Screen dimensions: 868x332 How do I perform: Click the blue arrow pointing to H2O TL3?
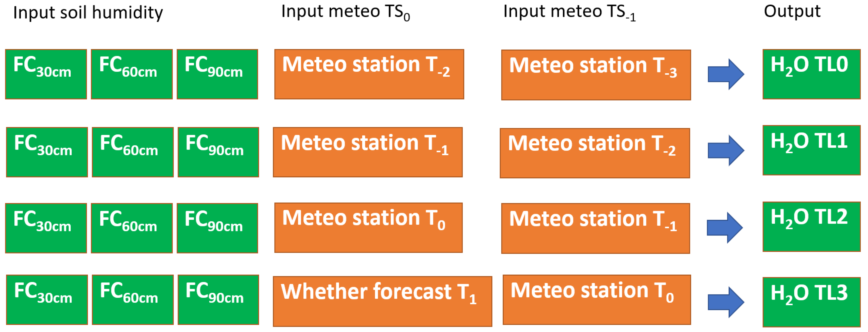(726, 302)
